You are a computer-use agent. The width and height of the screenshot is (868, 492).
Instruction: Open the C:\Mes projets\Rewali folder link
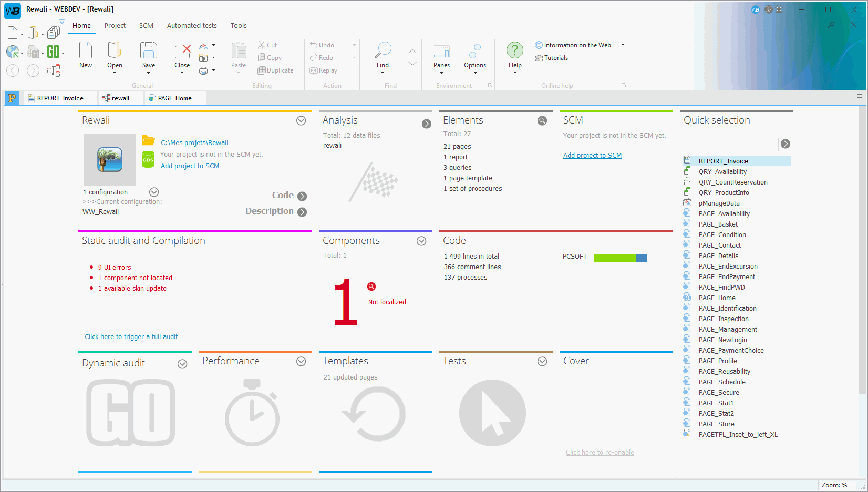click(x=194, y=143)
